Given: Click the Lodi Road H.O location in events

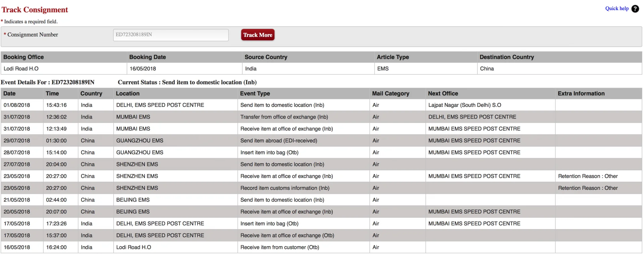Looking at the screenshot, I should (133, 247).
